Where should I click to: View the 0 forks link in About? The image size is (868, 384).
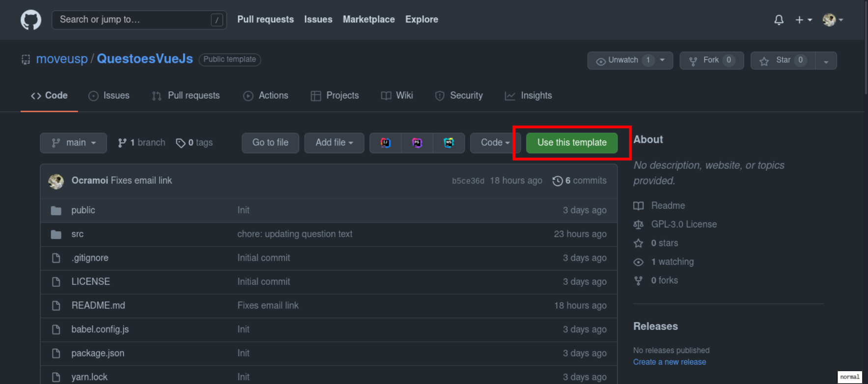tap(656, 280)
